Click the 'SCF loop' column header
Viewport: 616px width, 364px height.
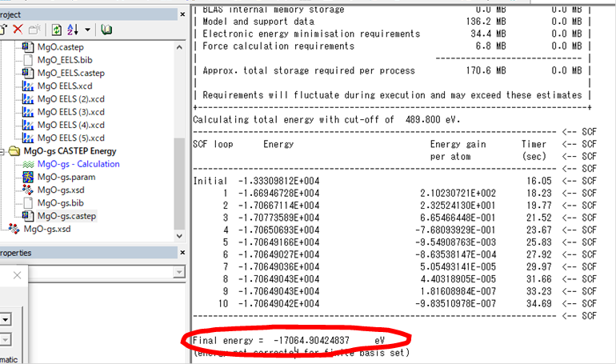(x=213, y=144)
